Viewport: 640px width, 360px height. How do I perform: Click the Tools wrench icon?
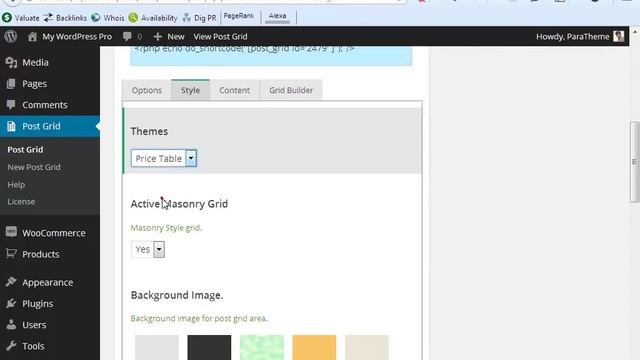pyautogui.click(x=11, y=346)
